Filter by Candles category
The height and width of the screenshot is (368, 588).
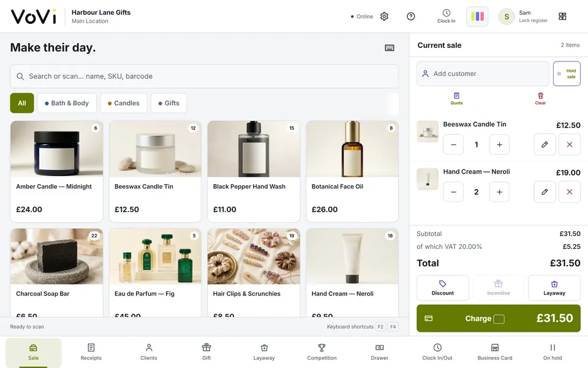[x=123, y=103]
